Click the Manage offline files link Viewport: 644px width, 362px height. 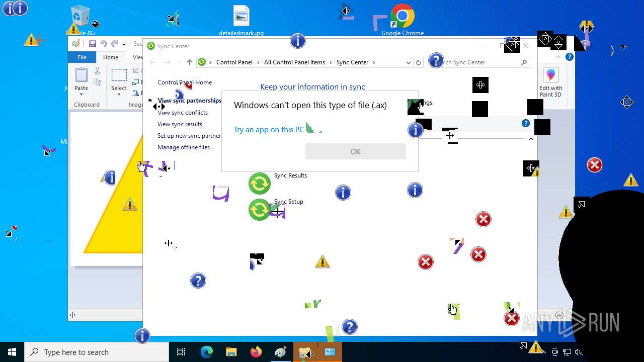click(x=184, y=147)
